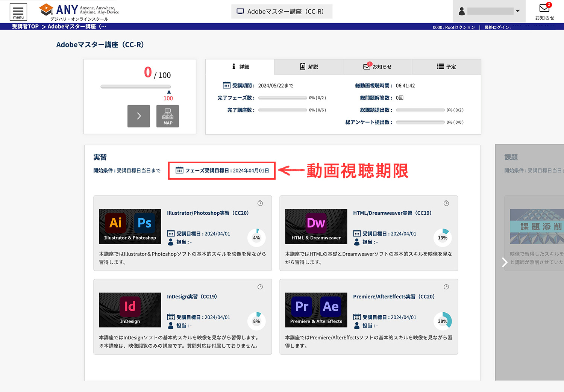Viewport: 564px width, 392px height.
Task: Open Premiere & AfterEffects course thumbnail
Action: pyautogui.click(x=316, y=310)
